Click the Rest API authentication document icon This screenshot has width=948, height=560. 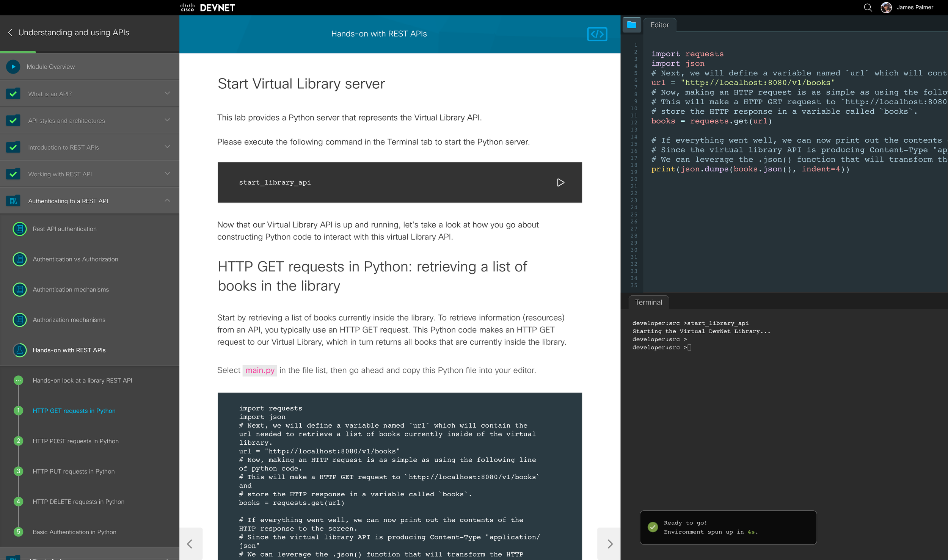coord(20,229)
